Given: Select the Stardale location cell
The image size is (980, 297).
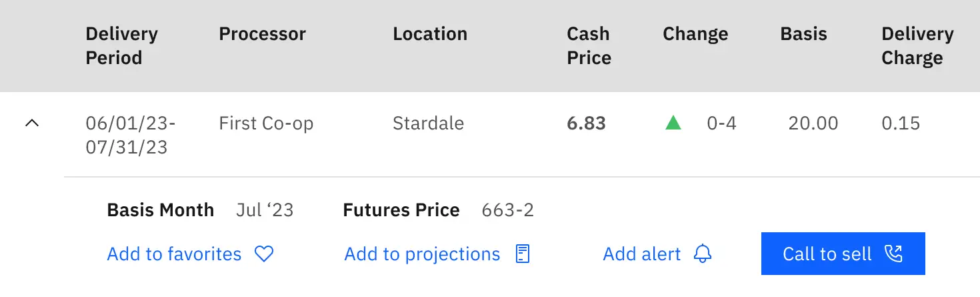Looking at the screenshot, I should pyautogui.click(x=428, y=123).
